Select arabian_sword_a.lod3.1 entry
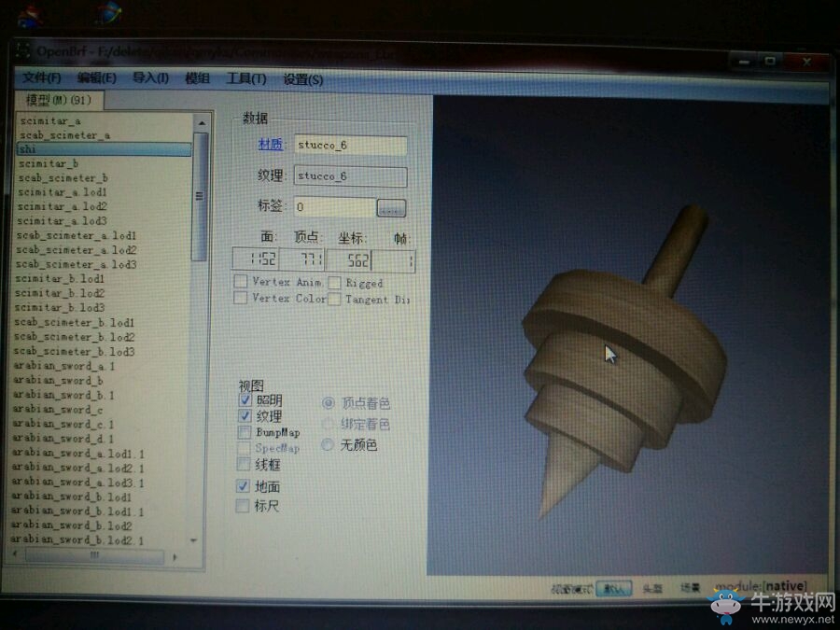The width and height of the screenshot is (840, 630). click(77, 483)
